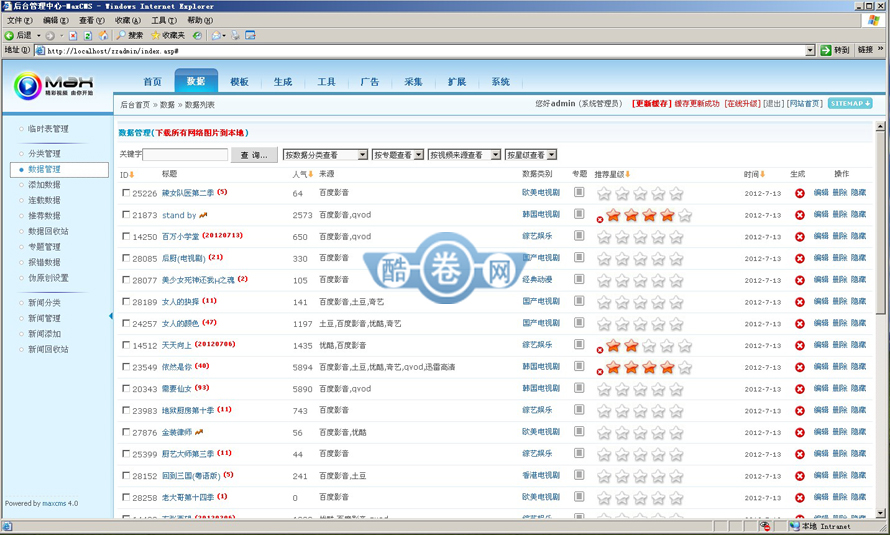Check the box for ID 28077
Viewport: 890px width, 535px height.
(x=126, y=280)
